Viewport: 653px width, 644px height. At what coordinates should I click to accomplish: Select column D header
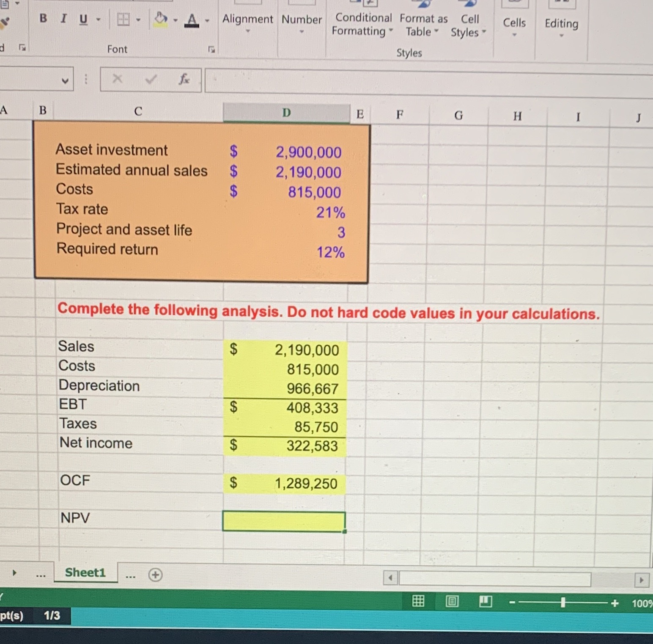(286, 113)
